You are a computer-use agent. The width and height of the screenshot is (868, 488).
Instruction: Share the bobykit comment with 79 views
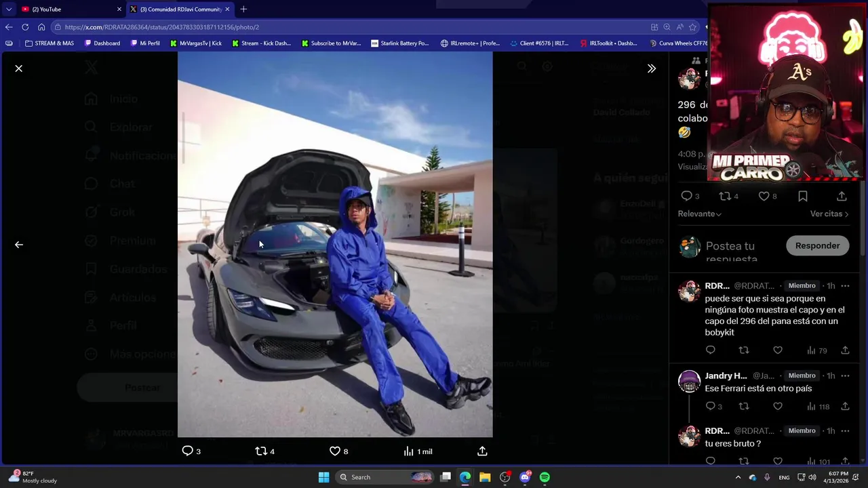point(845,350)
